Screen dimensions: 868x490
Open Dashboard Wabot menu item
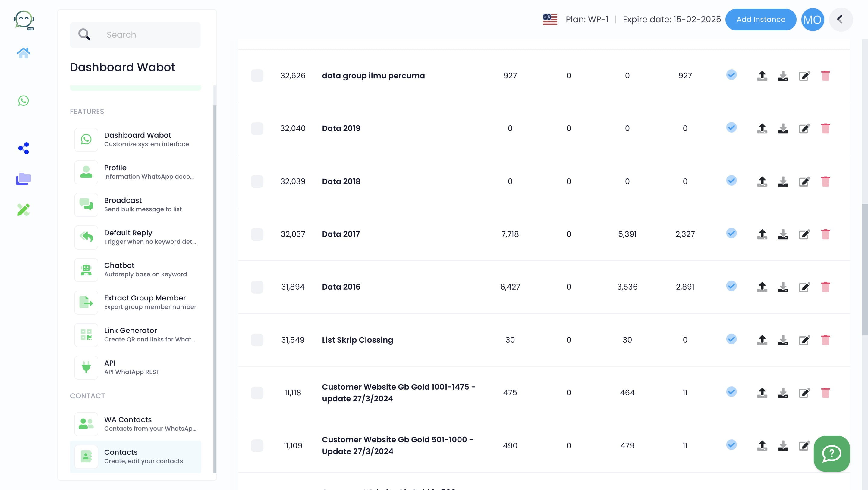click(x=135, y=140)
